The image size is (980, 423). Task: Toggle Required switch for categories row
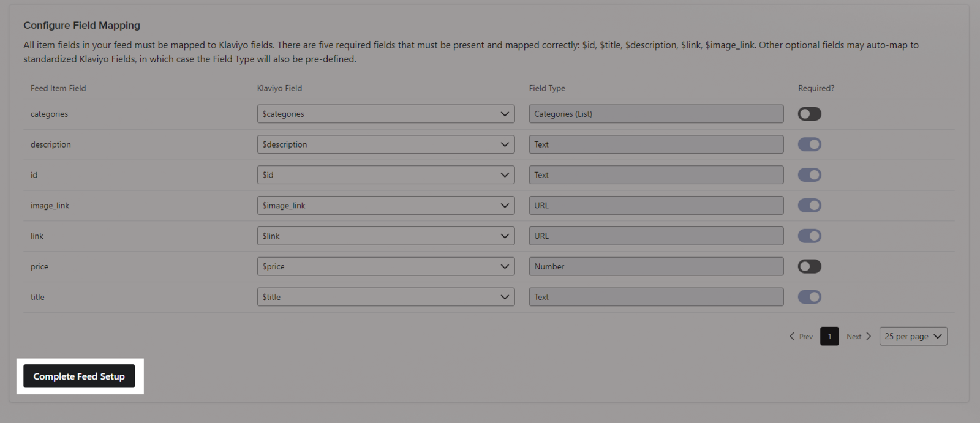coord(809,114)
